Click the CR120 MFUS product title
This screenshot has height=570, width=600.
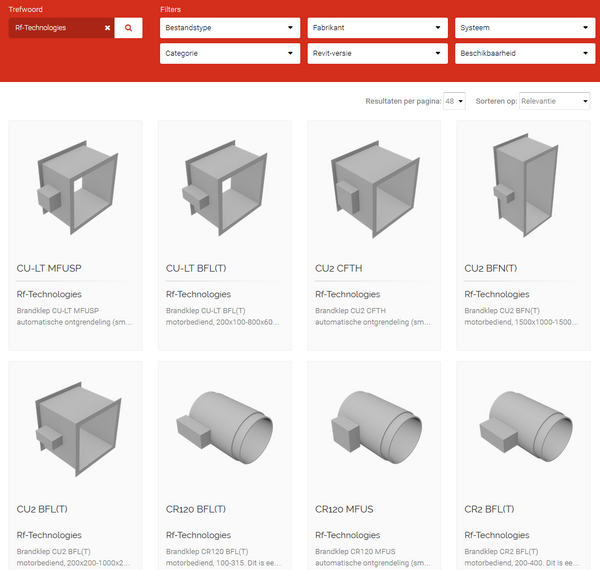344,509
